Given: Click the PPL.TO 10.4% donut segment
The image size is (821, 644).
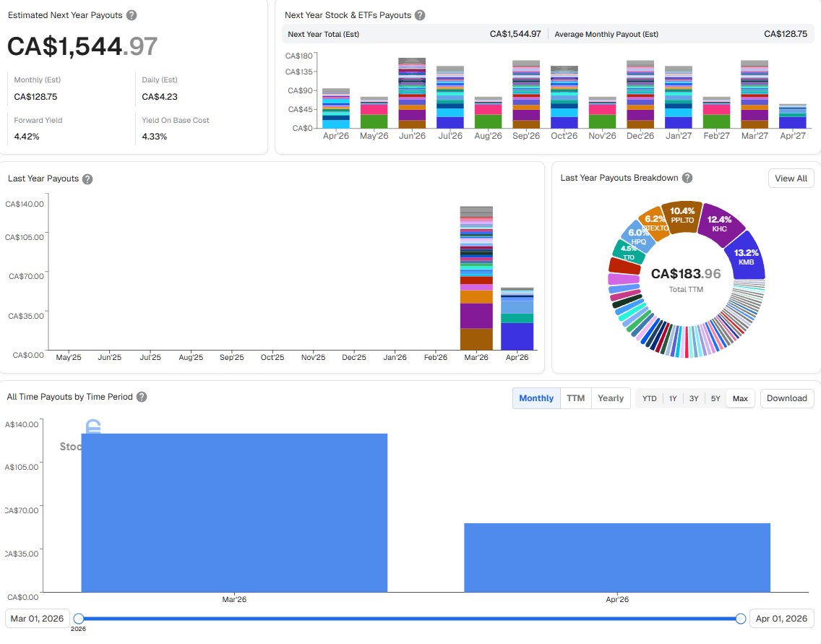Looking at the screenshot, I should (x=682, y=215).
